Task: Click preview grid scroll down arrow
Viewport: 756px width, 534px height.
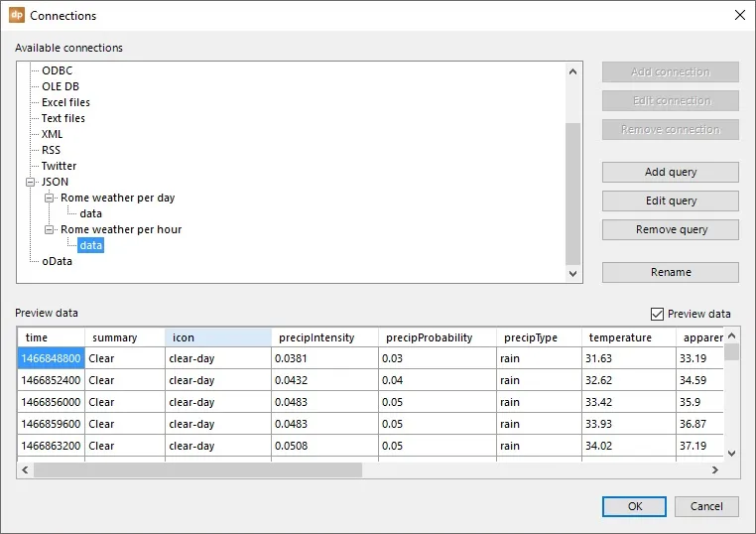Action: point(731,454)
